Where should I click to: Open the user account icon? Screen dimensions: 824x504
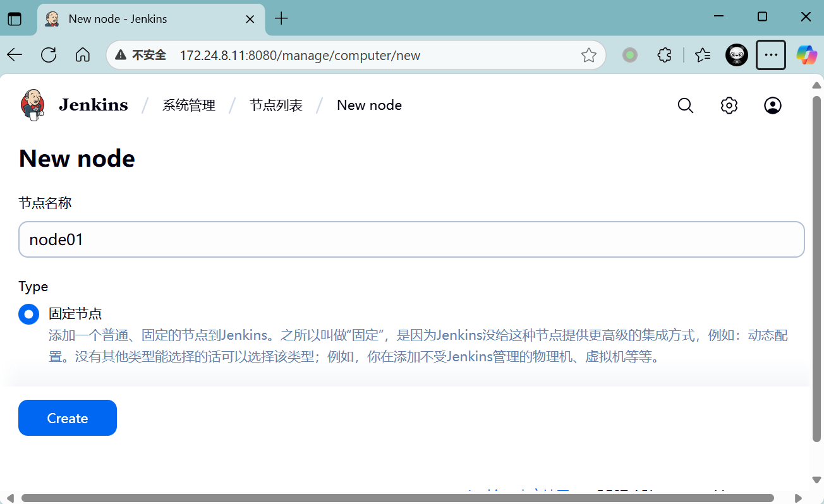[772, 105]
